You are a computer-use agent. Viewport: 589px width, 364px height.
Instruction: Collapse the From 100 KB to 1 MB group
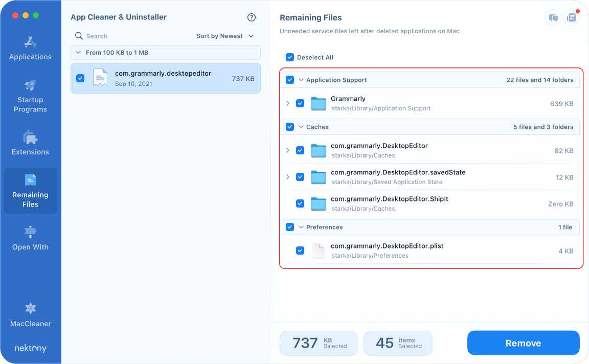pyautogui.click(x=78, y=53)
